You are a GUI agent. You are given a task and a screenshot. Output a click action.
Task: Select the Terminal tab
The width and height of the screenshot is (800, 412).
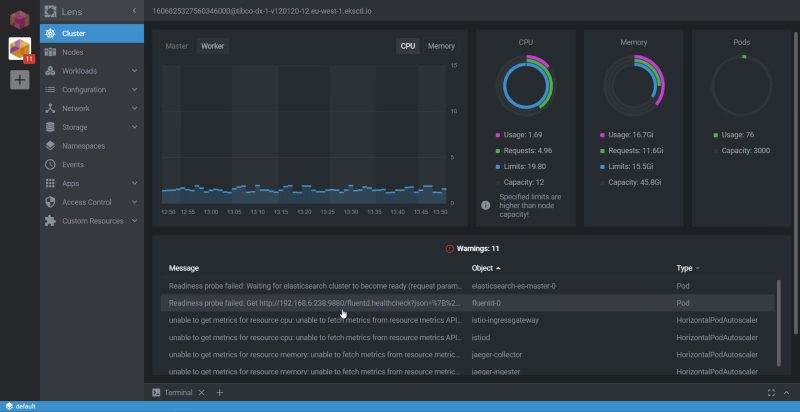178,393
